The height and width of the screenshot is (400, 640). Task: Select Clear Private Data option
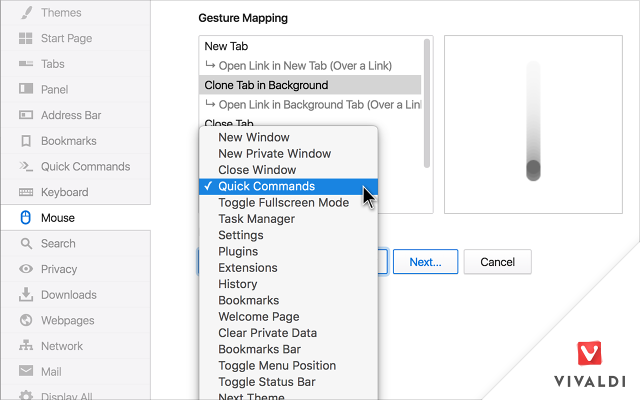coord(267,333)
